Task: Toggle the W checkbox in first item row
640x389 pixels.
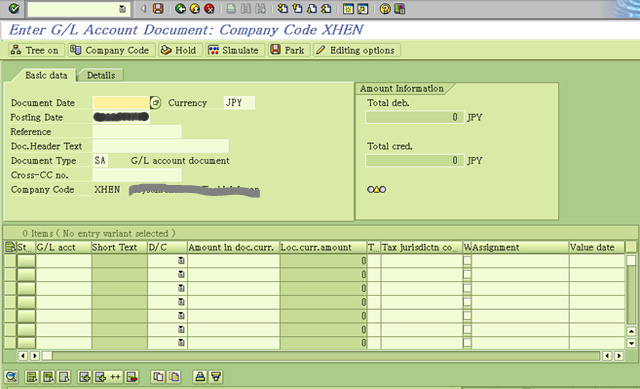Action: pos(467,260)
